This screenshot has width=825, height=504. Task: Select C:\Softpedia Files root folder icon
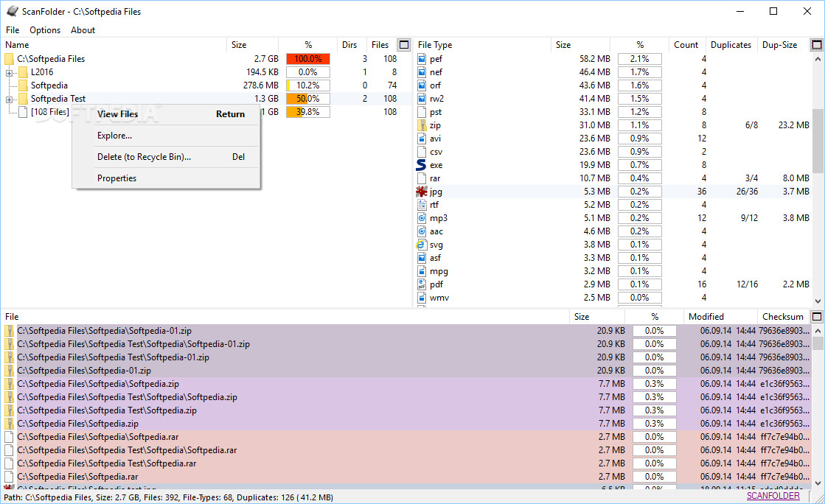click(9, 59)
